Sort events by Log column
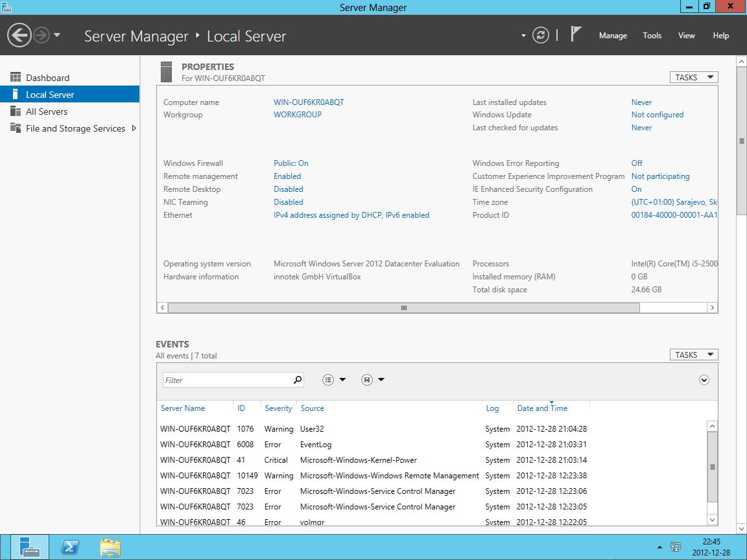747x560 pixels. tap(492, 408)
